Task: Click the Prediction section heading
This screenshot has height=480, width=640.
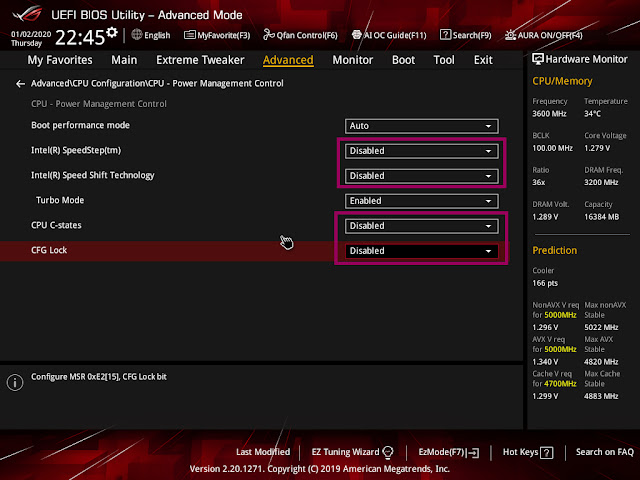Action: tap(555, 251)
